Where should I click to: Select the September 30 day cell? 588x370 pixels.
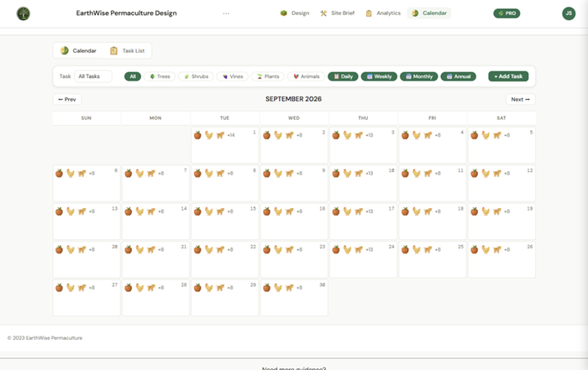(x=294, y=298)
